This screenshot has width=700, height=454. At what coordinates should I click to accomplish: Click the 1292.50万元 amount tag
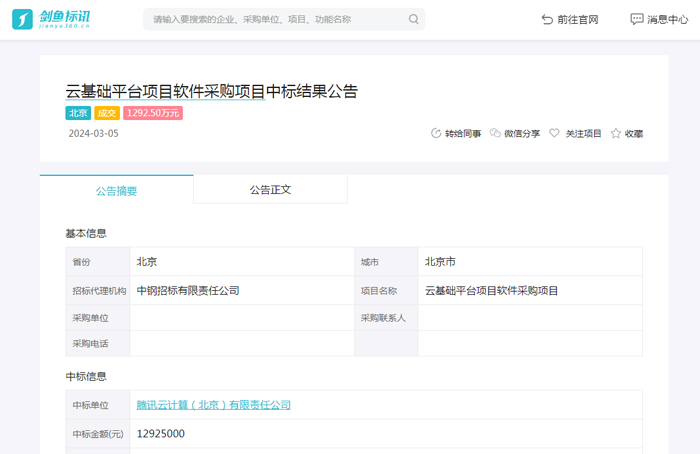pos(153,113)
